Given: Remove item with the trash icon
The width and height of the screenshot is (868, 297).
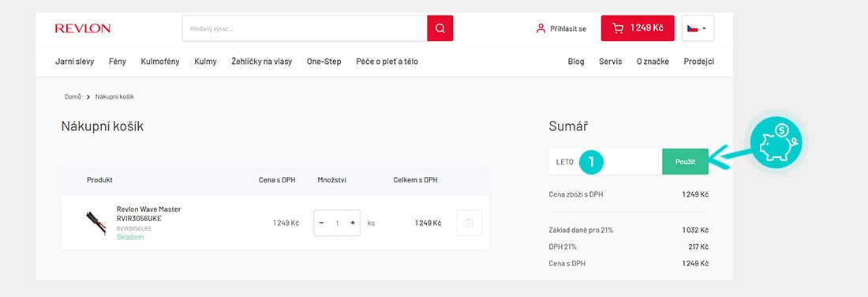Looking at the screenshot, I should point(469,223).
